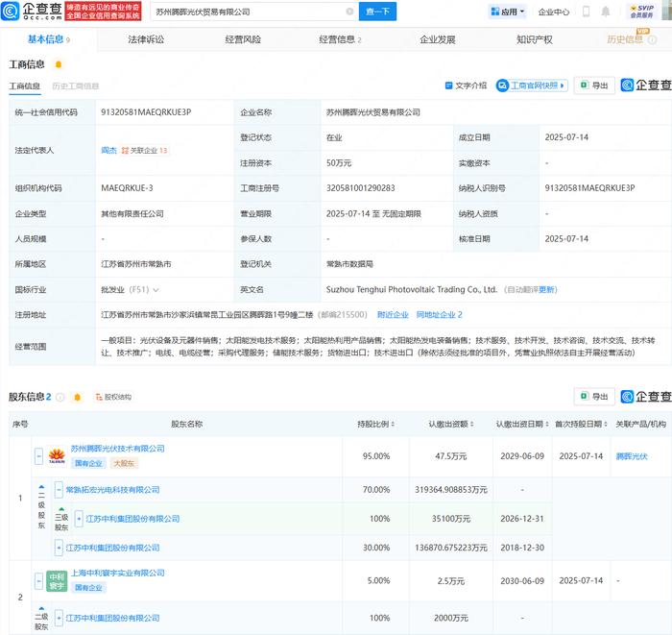Click the Qichacha logo in the header

(x=32, y=12)
